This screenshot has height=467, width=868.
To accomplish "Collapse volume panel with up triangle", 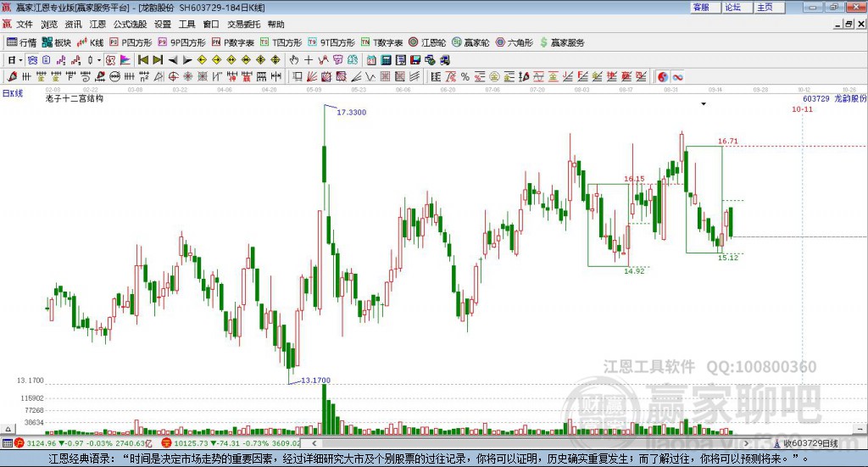I will (x=8, y=429).
